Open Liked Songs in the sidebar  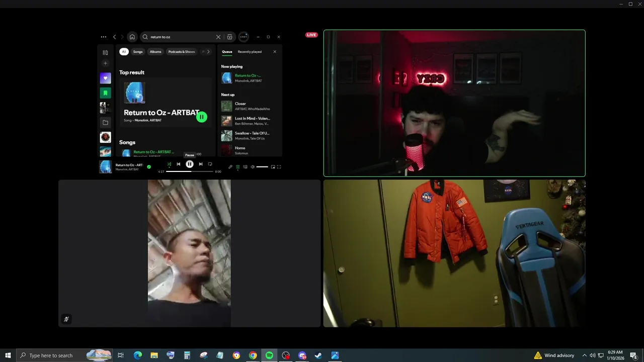pos(105,78)
